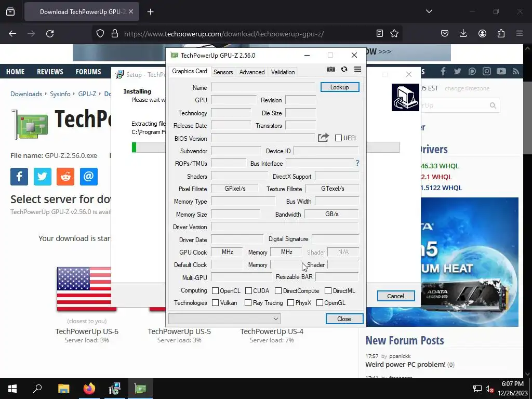532x399 pixels.
Task: Click the site search magnifier icon
Action: [x=493, y=105]
